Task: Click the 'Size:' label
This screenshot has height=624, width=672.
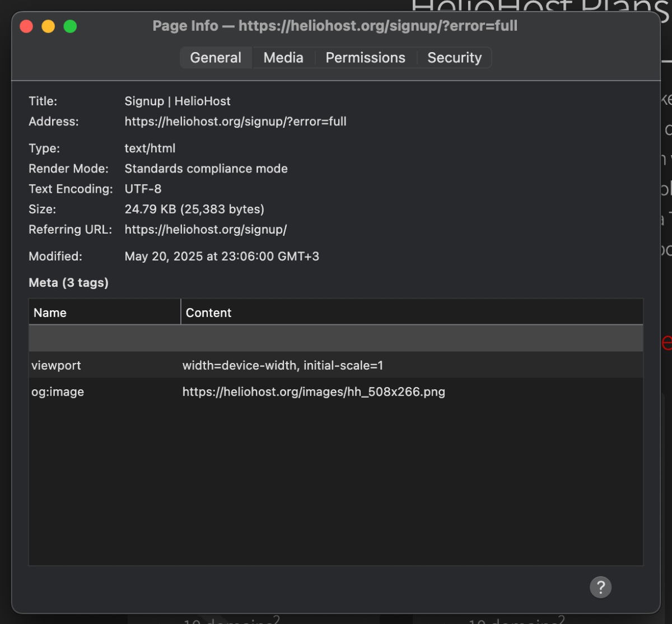Action: pyautogui.click(x=43, y=209)
